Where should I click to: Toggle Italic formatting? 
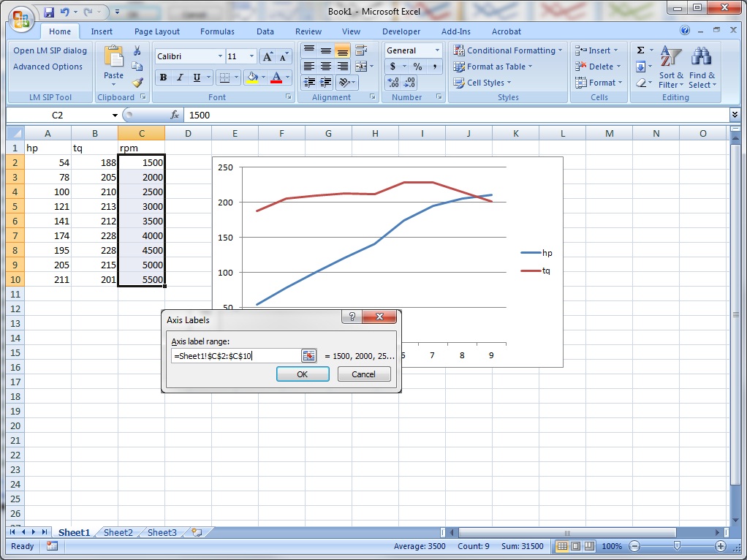[x=181, y=77]
